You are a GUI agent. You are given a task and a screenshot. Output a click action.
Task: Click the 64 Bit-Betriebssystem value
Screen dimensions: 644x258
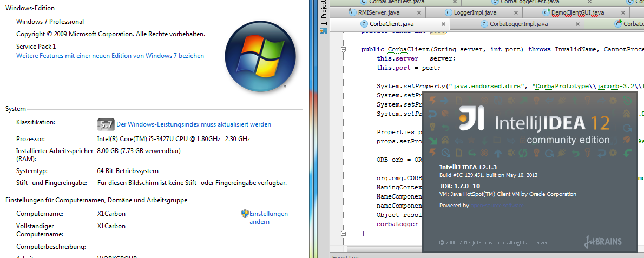click(x=128, y=170)
